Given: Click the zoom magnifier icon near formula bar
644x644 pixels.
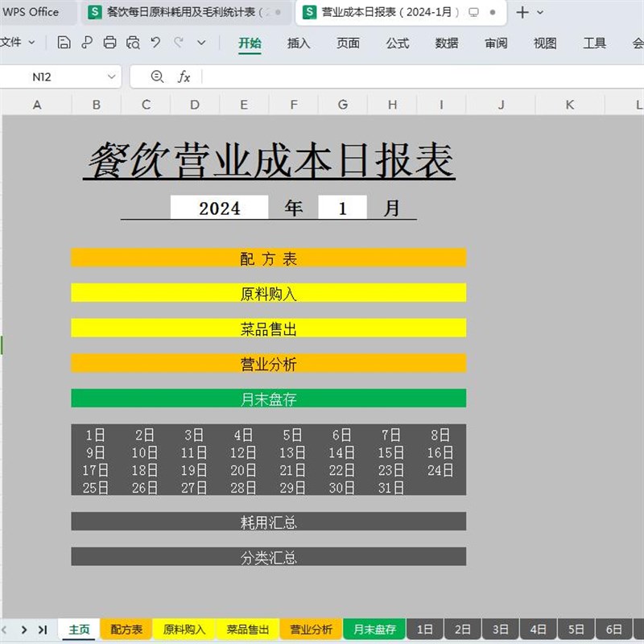Looking at the screenshot, I should [158, 76].
